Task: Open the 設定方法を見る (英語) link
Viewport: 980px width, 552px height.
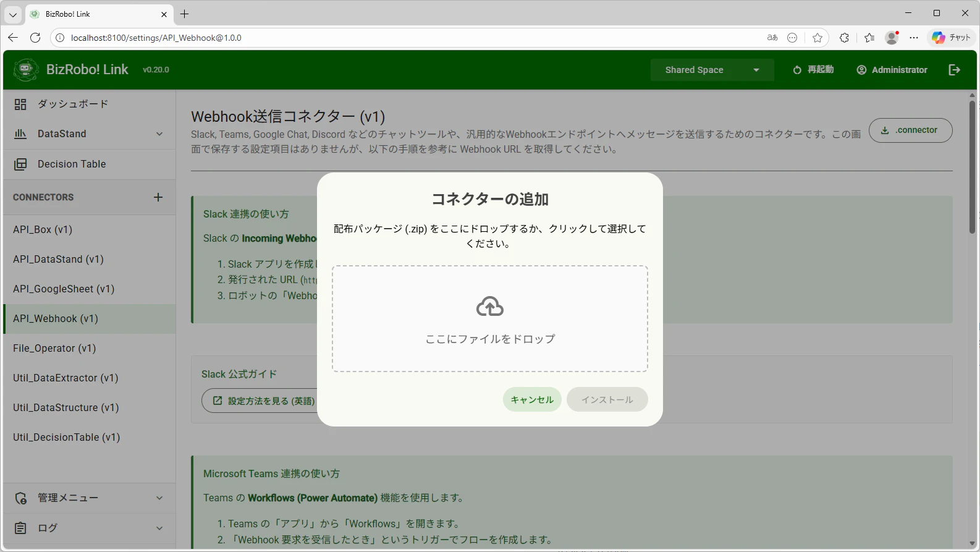Action: click(264, 401)
